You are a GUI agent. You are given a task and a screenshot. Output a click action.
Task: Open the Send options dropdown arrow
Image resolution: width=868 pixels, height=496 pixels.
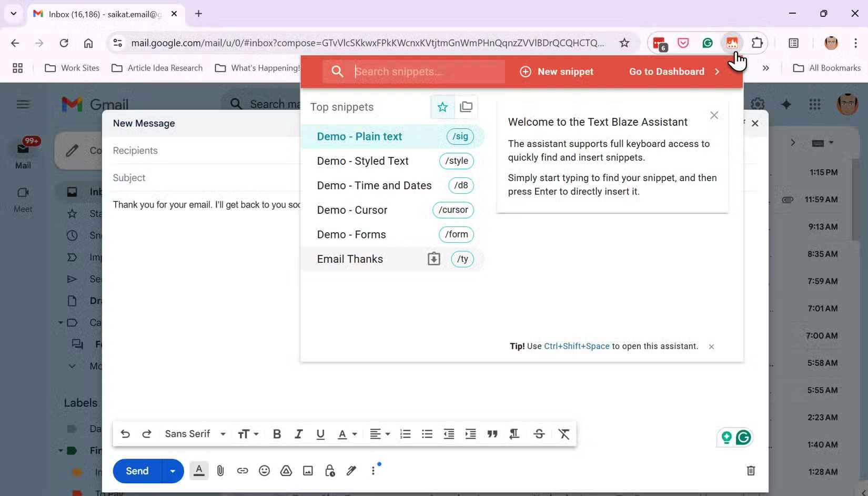pyautogui.click(x=172, y=471)
